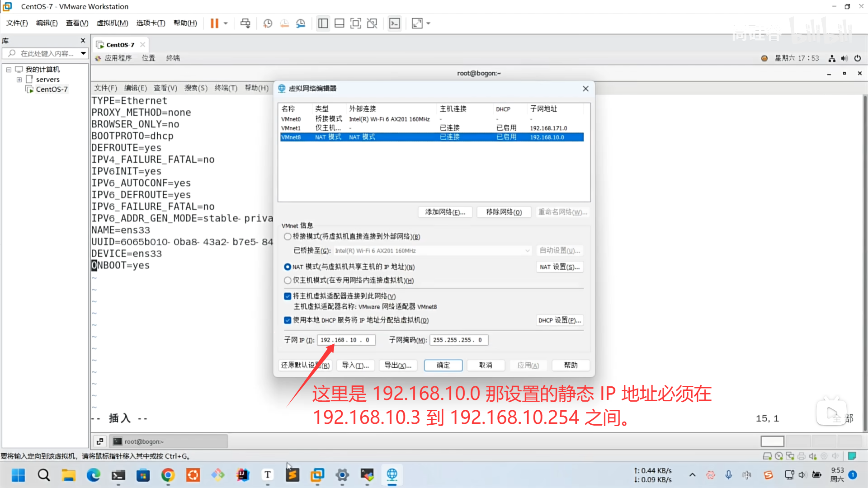Click the subnet IP input field
Viewport: 868px width, 488px height.
[346, 340]
